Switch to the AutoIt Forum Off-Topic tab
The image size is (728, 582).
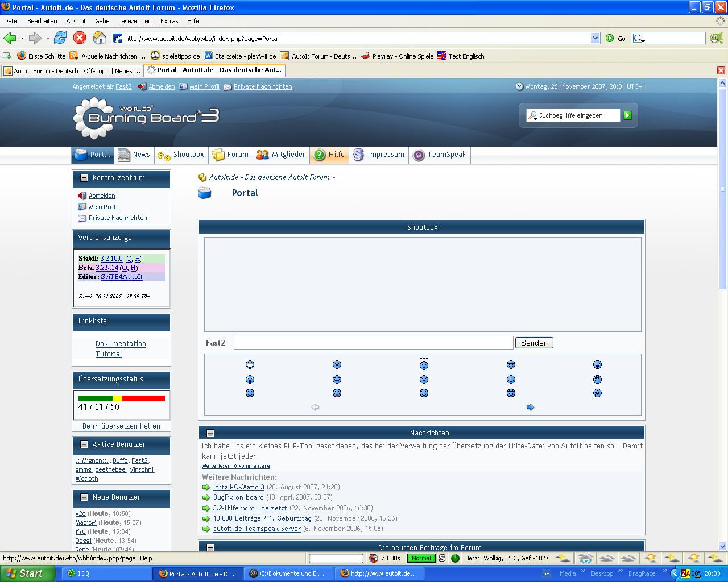pos(71,71)
